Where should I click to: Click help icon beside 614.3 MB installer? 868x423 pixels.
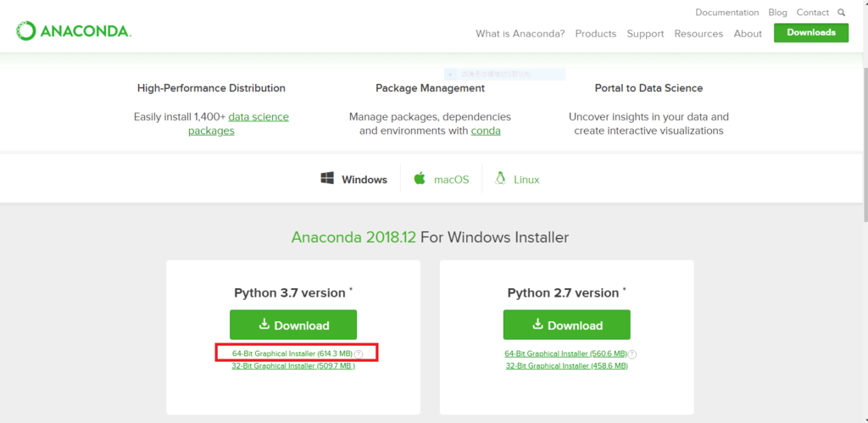(x=359, y=353)
